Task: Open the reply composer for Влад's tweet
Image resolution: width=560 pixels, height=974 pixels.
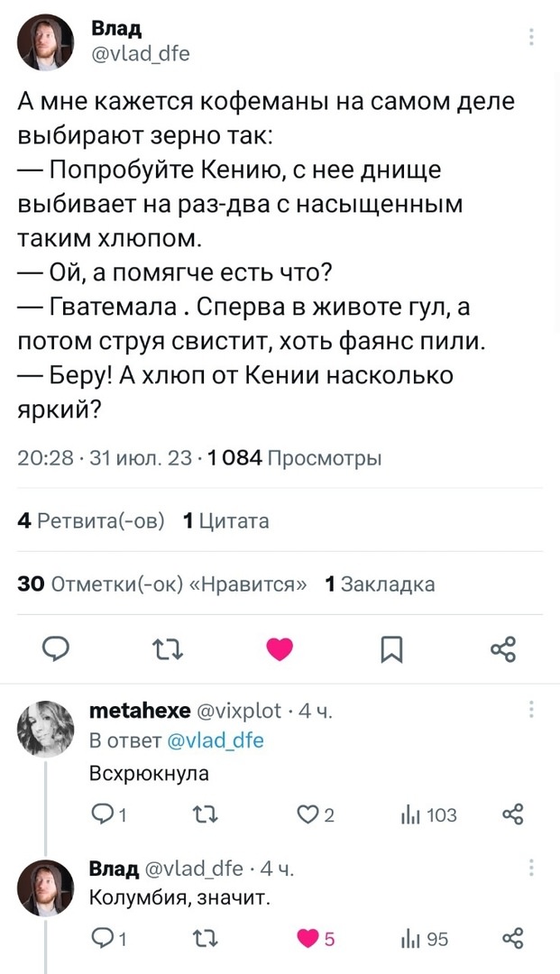Action: (56, 648)
